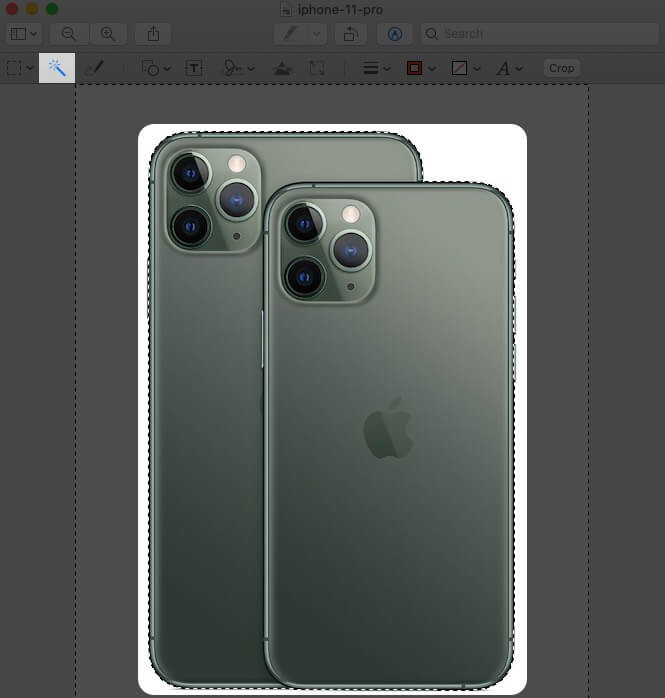Open Adjust Color tool

(x=282, y=68)
